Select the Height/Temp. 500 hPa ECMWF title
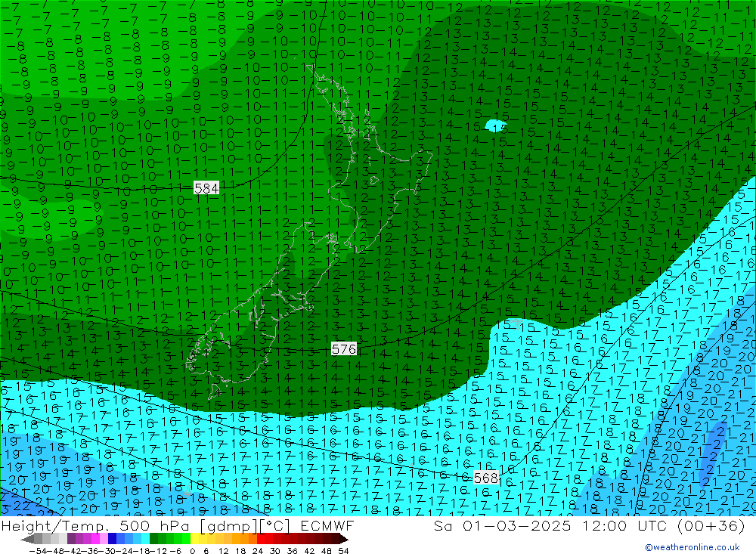Screen dimensions: 756x554 pos(178,525)
